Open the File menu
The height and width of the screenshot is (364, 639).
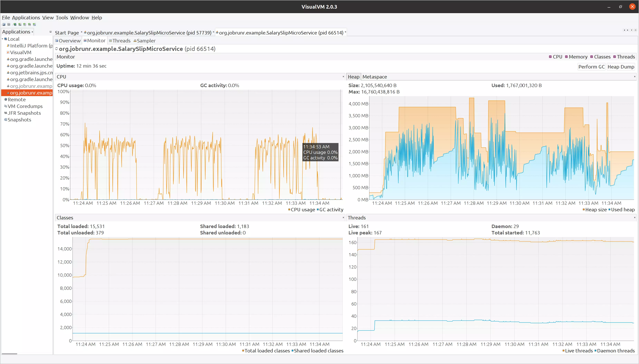coord(6,17)
